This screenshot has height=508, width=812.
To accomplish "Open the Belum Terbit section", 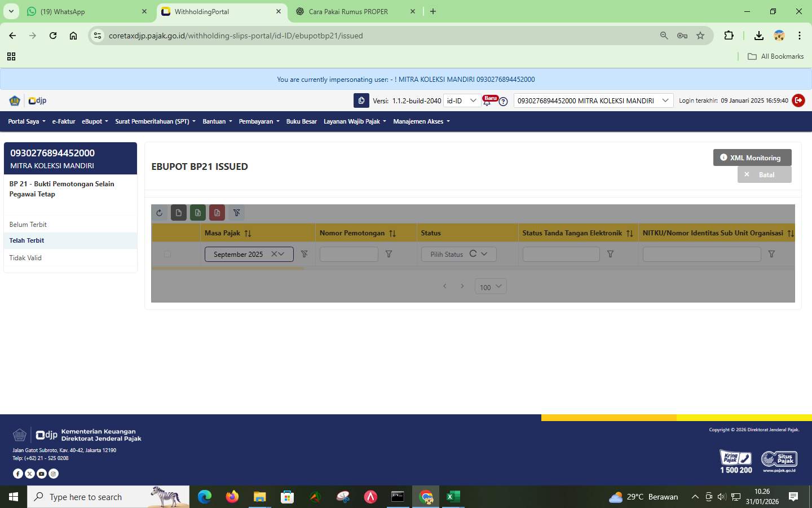I will click(28, 224).
